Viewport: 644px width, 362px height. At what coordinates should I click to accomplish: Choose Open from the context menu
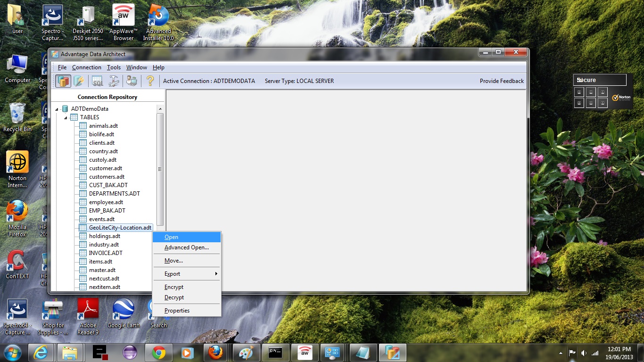(x=172, y=237)
